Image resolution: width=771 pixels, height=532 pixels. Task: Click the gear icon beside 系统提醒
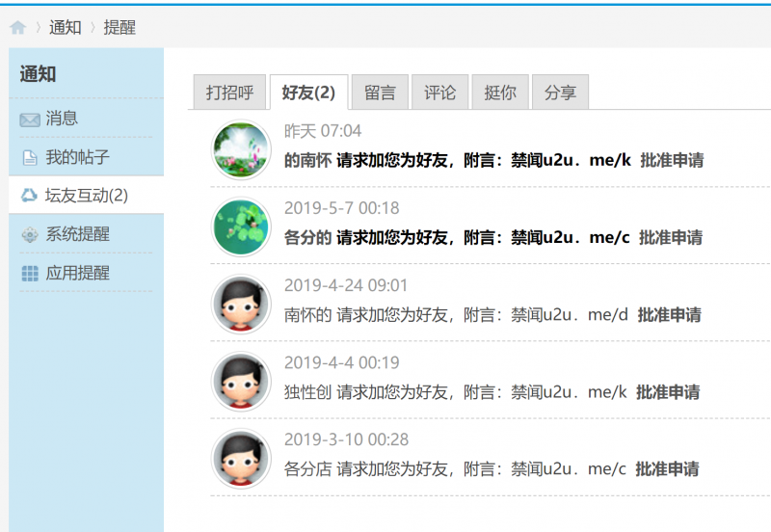30,235
